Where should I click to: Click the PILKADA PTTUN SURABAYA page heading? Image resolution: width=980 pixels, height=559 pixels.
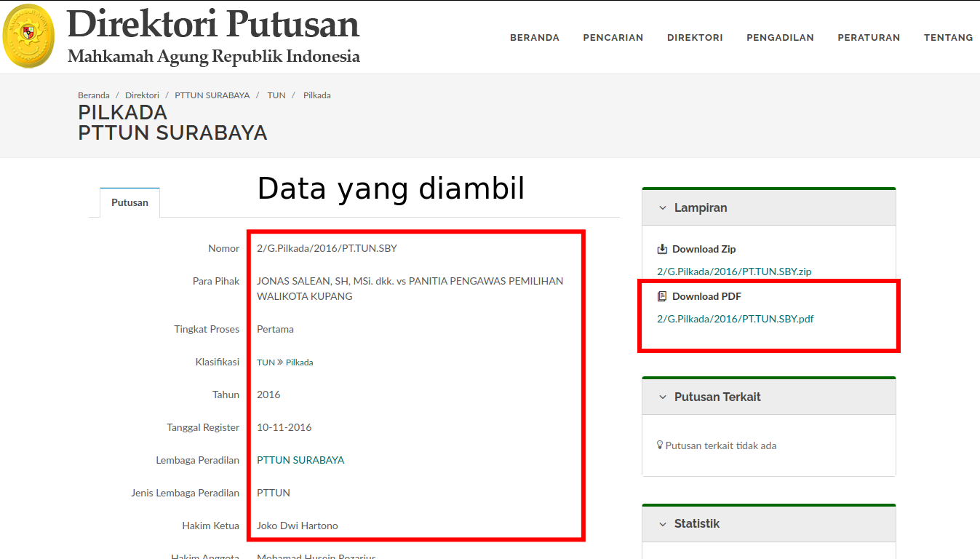click(172, 123)
